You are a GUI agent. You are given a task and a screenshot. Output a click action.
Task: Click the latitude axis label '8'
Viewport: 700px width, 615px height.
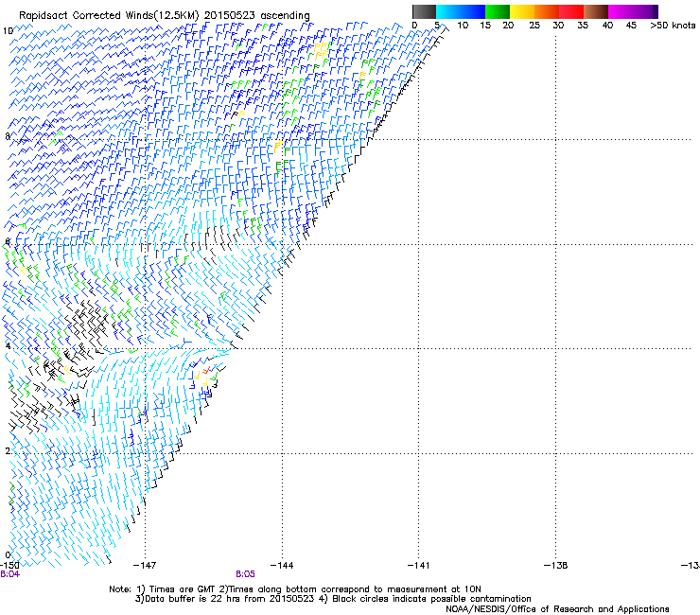pyautogui.click(x=8, y=136)
